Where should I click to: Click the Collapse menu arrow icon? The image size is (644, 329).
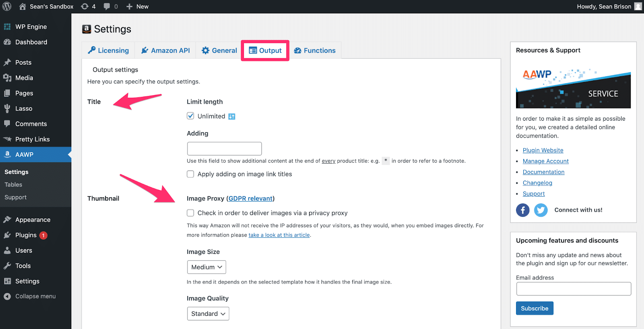click(x=7, y=296)
